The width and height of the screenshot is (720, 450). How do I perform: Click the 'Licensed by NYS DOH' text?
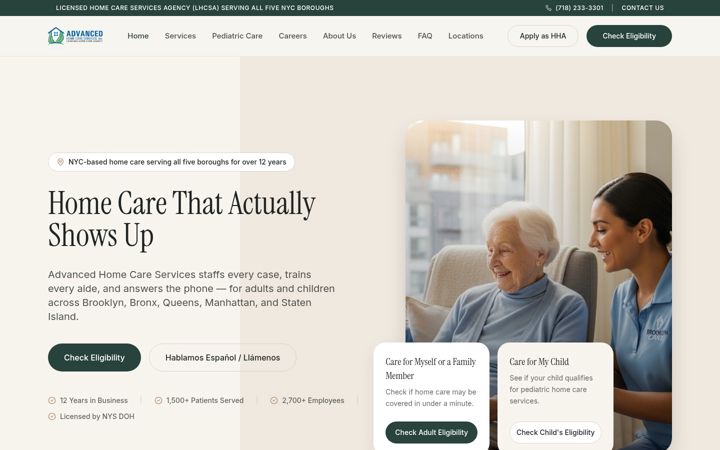(x=97, y=416)
